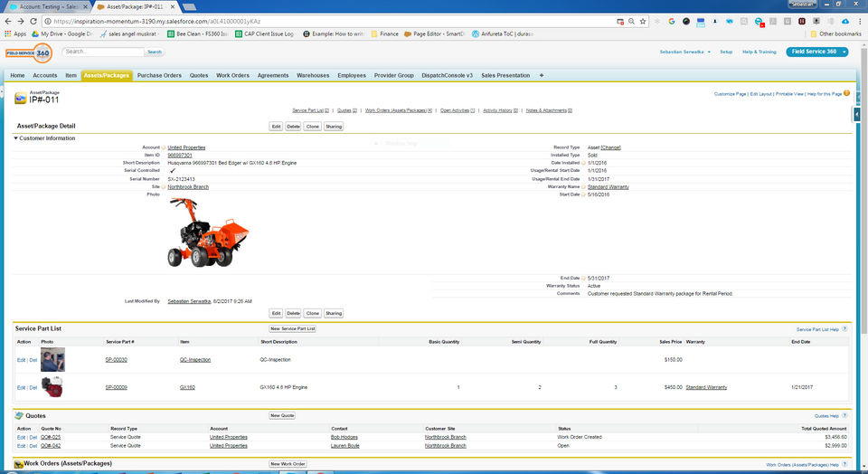Image resolution: width=868 pixels, height=474 pixels.
Task: Open contact Lauren Boyle
Action: (x=344, y=446)
